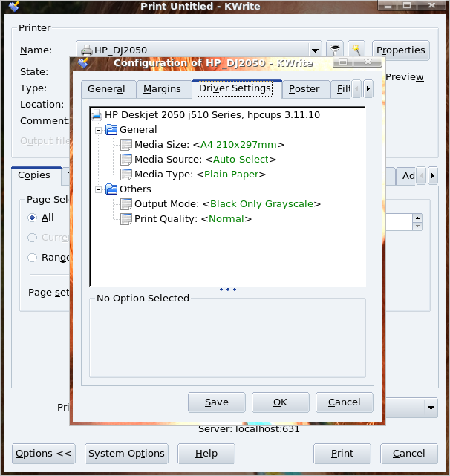Image resolution: width=450 pixels, height=476 pixels.
Task: Click the Media Source option page icon
Action: 126,160
